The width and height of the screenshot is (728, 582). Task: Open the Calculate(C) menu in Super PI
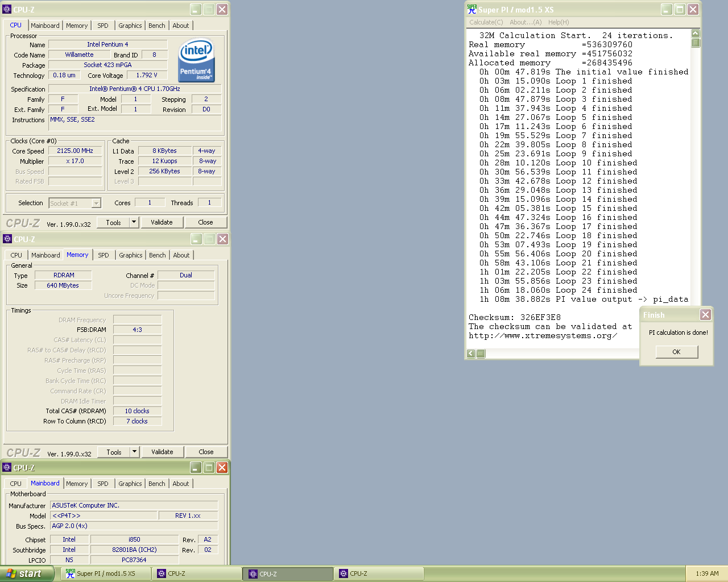(486, 22)
